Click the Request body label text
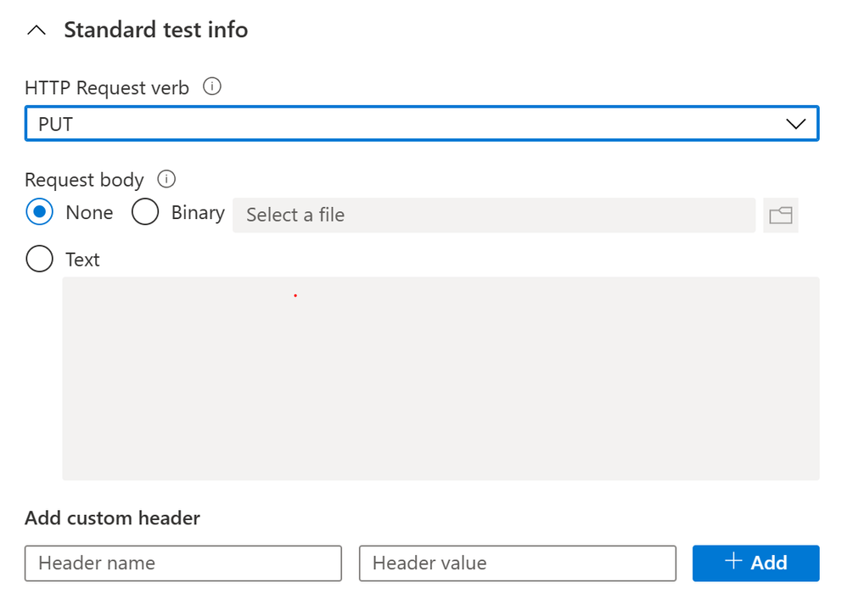 pyautogui.click(x=84, y=180)
